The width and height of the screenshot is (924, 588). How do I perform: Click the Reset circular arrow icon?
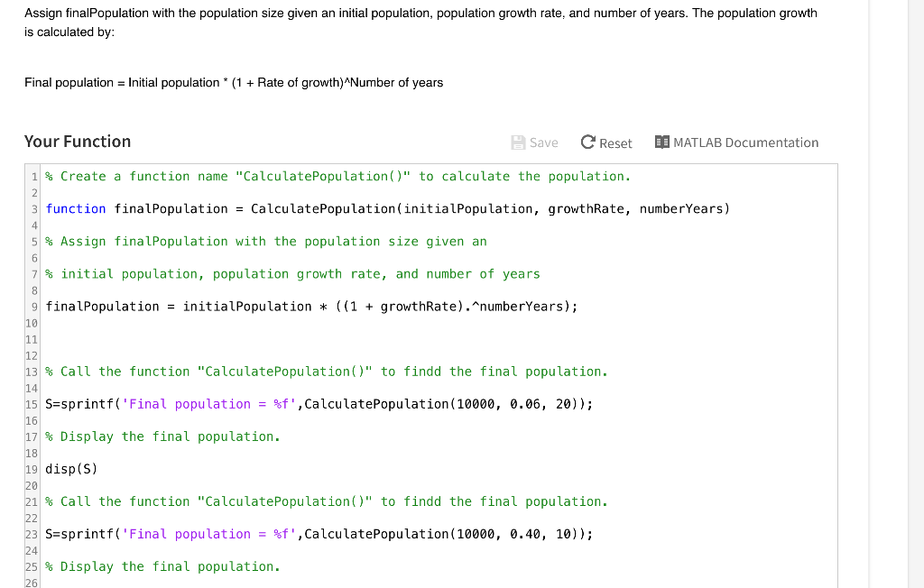(x=587, y=142)
